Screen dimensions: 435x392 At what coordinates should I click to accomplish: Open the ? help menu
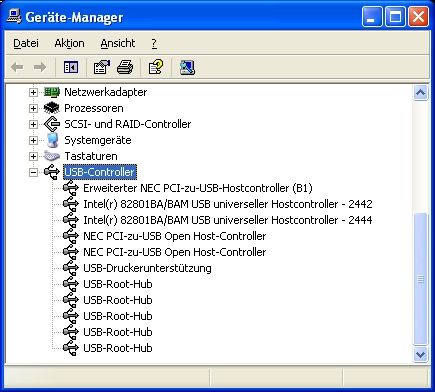tap(154, 43)
